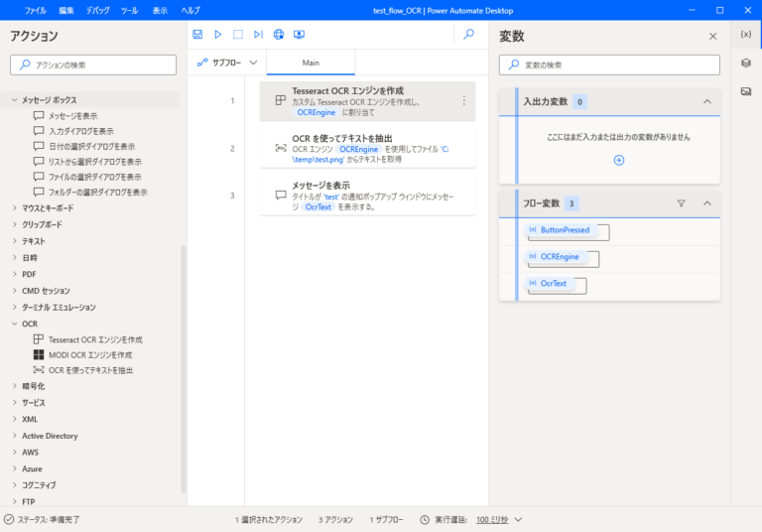
Task: Run the flow with the play icon
Action: (217, 34)
